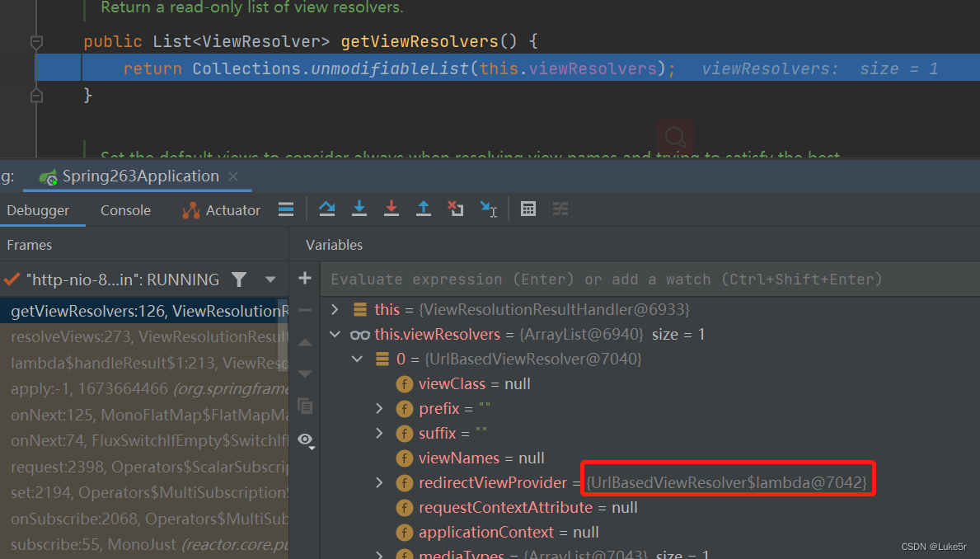Screen dimensions: 980x559
Task: Click the inline viewResolvers: size = 1 hint
Action: pos(819,68)
